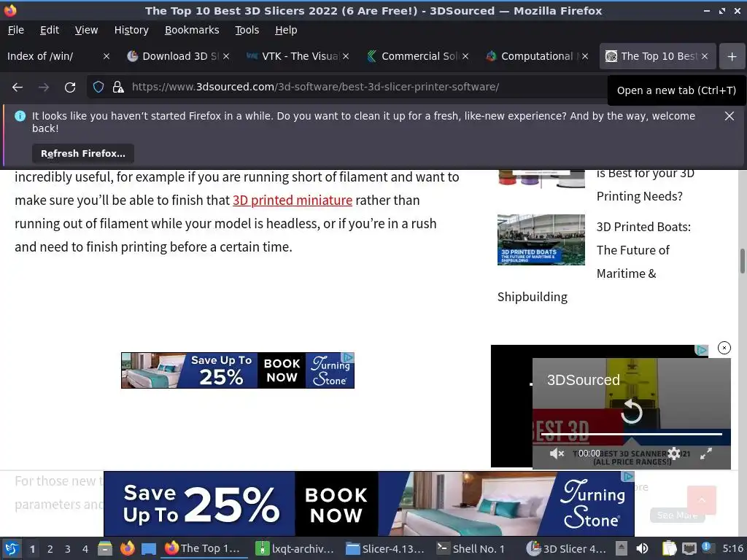Open the 3D Printed Boats thumbnail
This screenshot has height=560, width=747.
541,239
